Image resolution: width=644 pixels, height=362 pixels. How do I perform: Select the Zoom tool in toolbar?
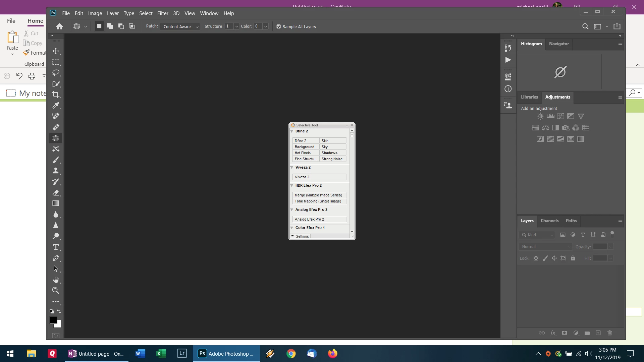(56, 291)
